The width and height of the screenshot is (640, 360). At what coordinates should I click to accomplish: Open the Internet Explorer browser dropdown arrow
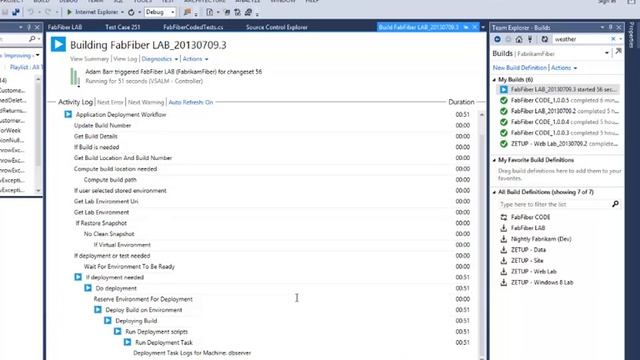[x=122, y=12]
